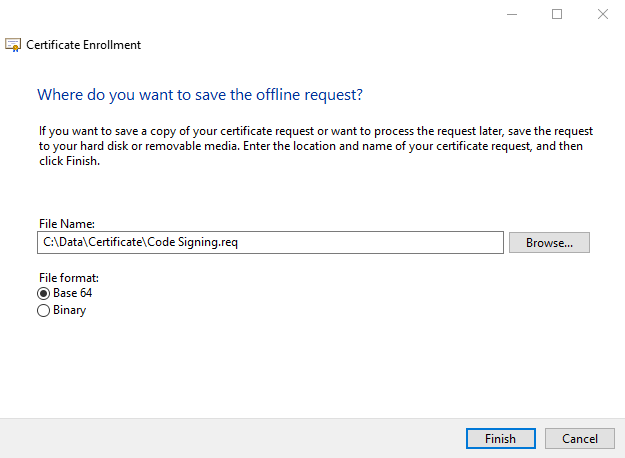Choose the Binary file format option
The width and height of the screenshot is (625, 458).
tap(43, 311)
